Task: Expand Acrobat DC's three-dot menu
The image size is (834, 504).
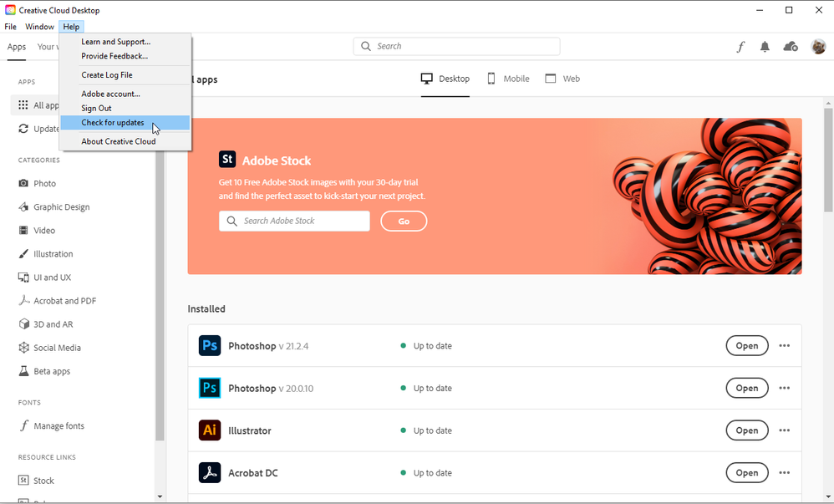Action: tap(784, 472)
